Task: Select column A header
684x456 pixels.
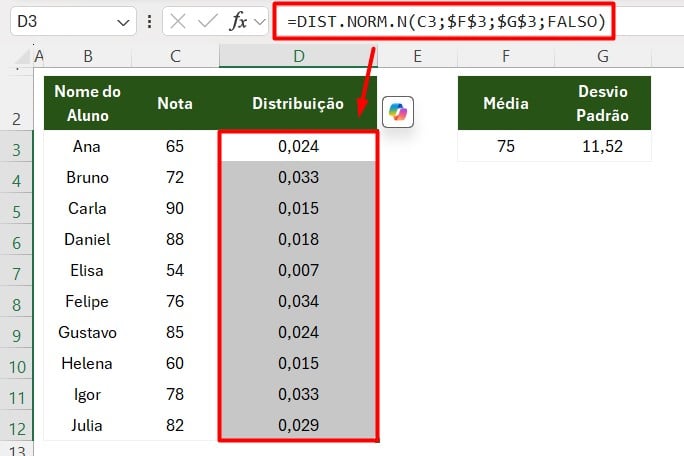Action: point(39,56)
